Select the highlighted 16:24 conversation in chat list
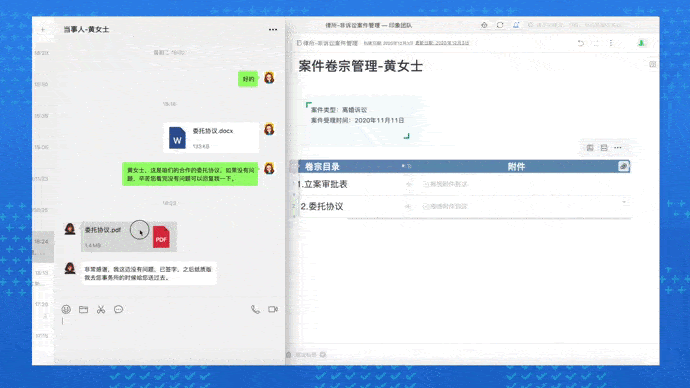The width and height of the screenshot is (690, 388). coord(43,247)
